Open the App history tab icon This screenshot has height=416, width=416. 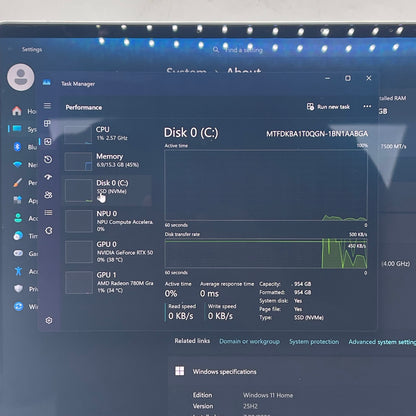click(48, 159)
